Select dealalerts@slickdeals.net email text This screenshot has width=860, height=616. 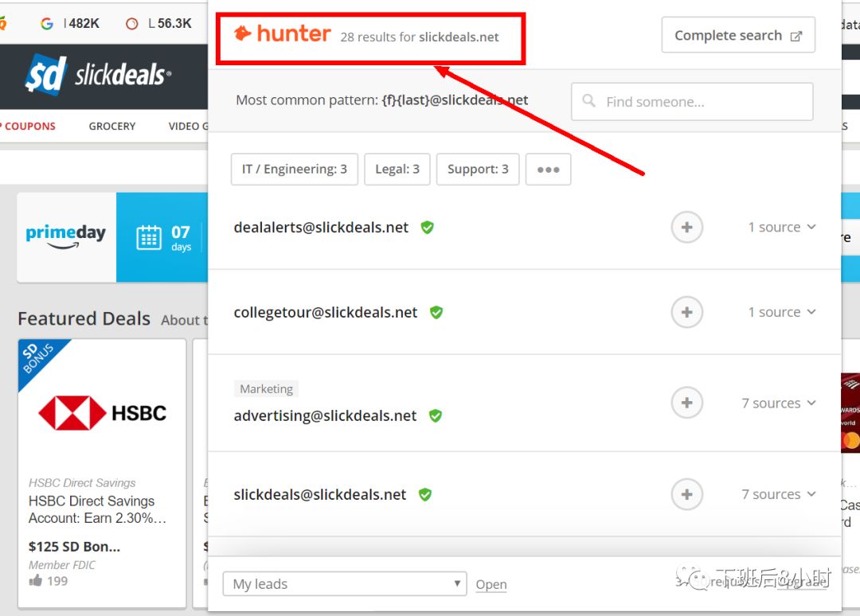pyautogui.click(x=321, y=228)
